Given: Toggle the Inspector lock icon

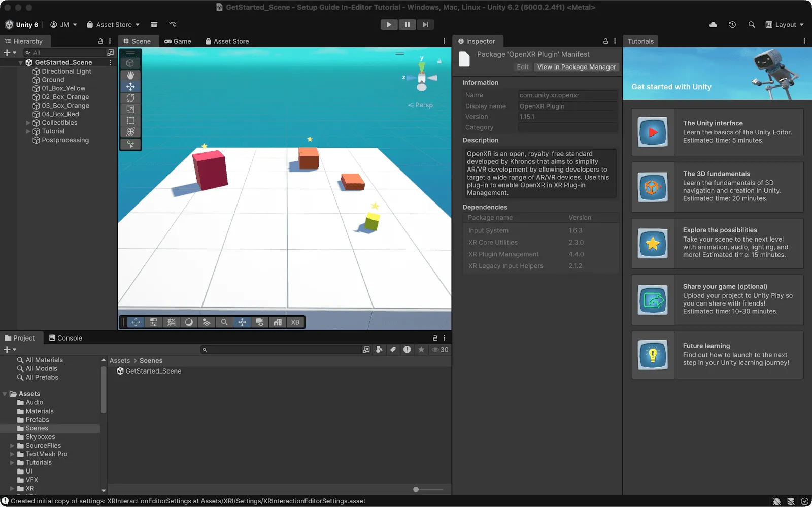Looking at the screenshot, I should 605,41.
